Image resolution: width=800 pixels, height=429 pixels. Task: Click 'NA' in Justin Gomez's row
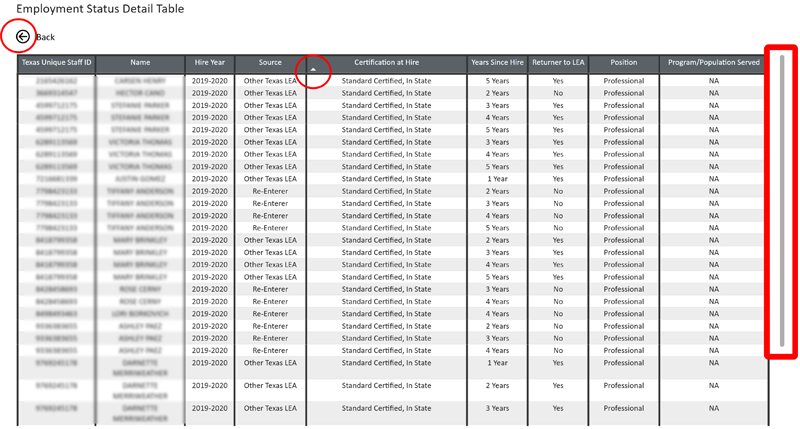(x=714, y=179)
